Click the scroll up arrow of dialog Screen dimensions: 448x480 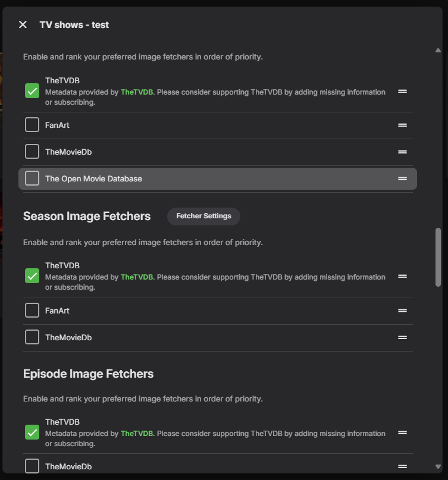point(438,51)
